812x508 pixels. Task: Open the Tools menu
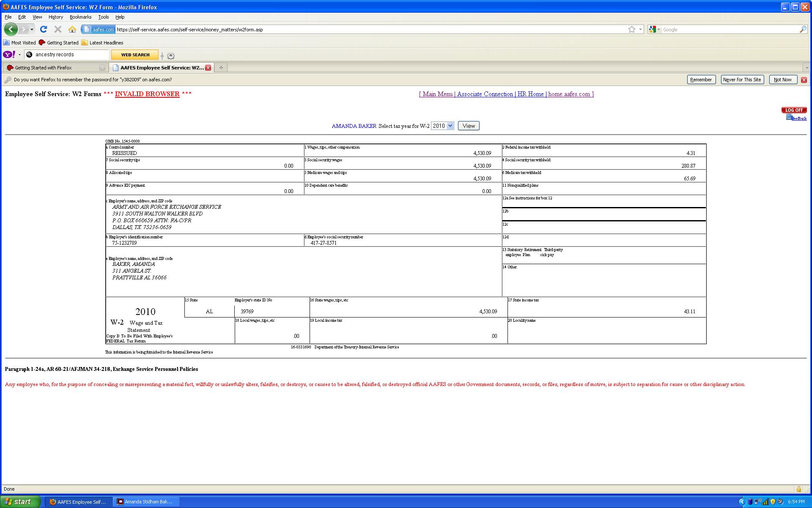104,17
